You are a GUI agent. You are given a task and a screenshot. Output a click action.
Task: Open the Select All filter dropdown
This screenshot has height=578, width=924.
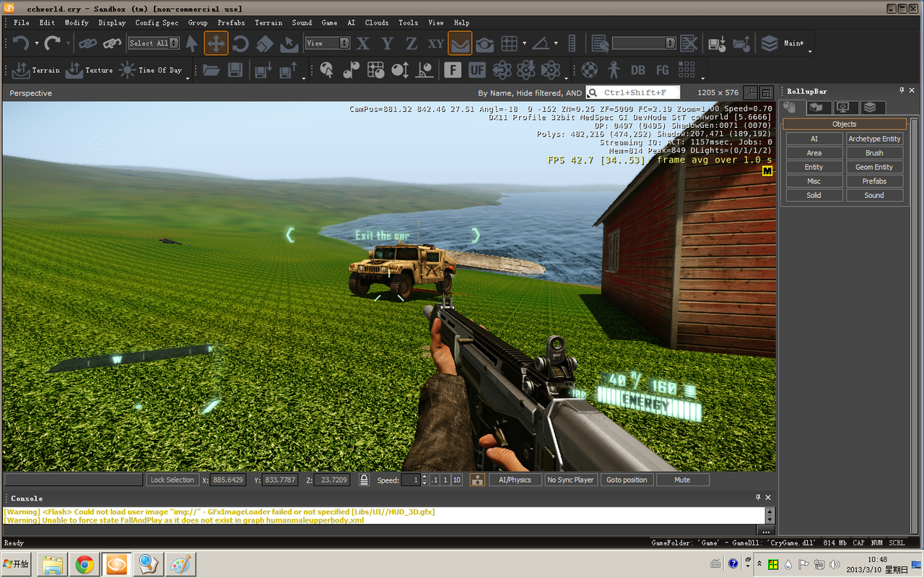(154, 43)
